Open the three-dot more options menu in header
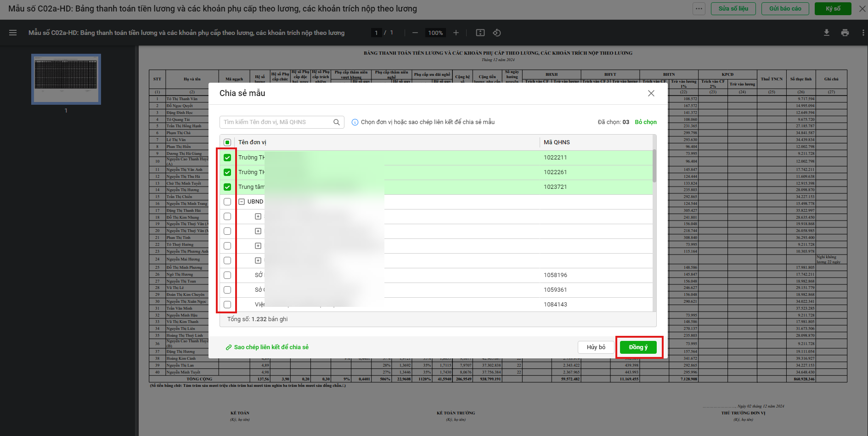868x436 pixels. pyautogui.click(x=699, y=9)
